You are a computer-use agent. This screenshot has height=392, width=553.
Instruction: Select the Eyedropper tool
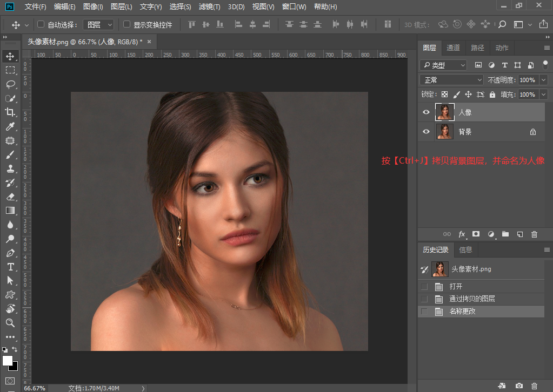[x=10, y=126]
